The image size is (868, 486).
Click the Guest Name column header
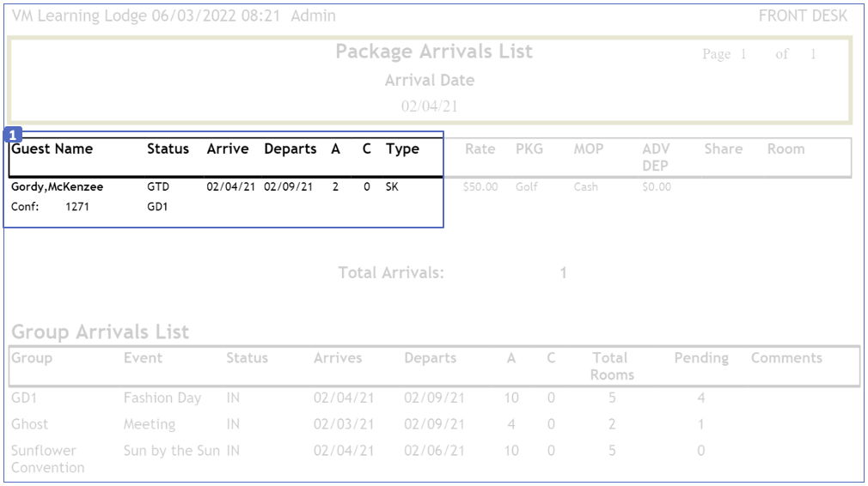(x=52, y=149)
